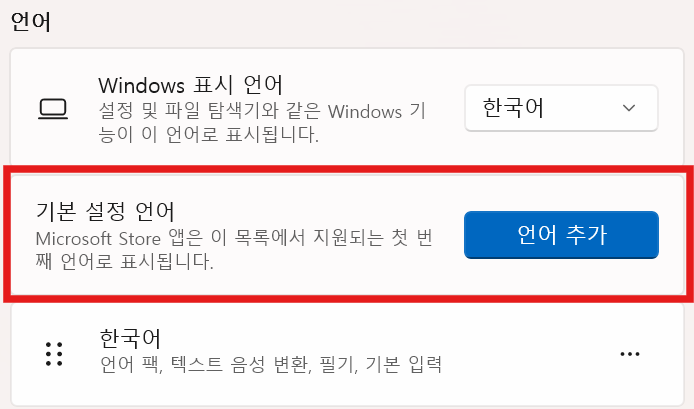This screenshot has height=409, width=694.
Task: Click the Microsoft Store 앱은 description text
Action: [x=234, y=250]
